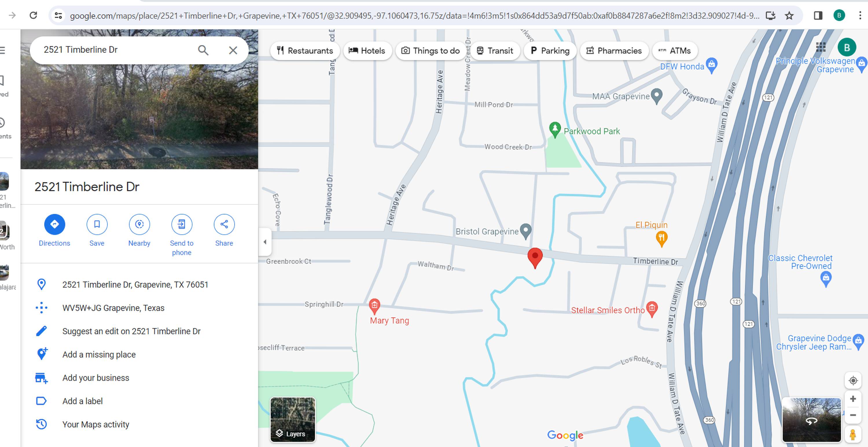Click the Directions icon button

pyautogui.click(x=54, y=224)
